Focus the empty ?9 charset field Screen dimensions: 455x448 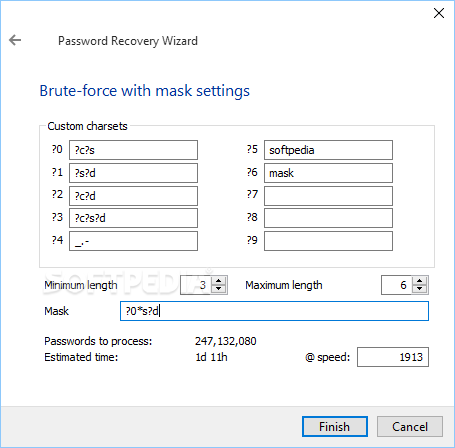pos(328,241)
